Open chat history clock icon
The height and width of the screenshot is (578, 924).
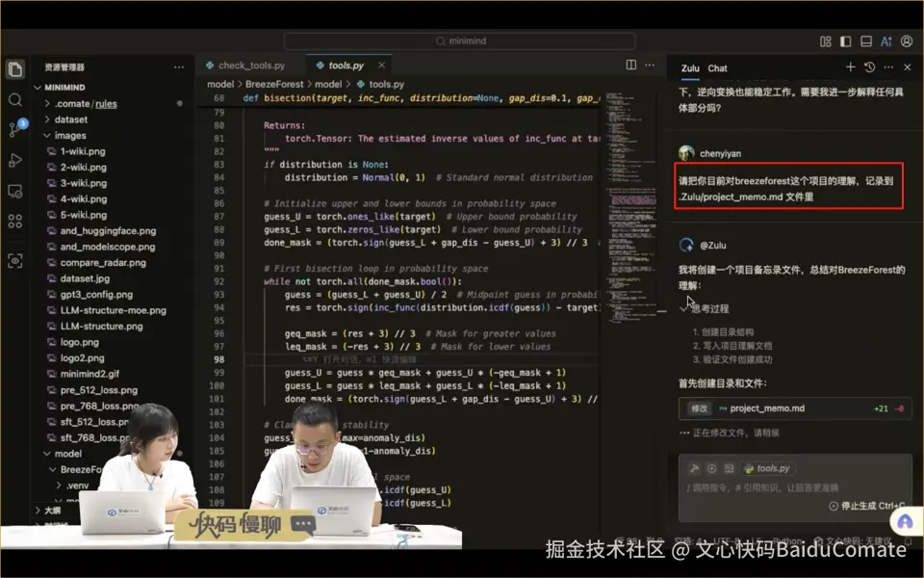tap(869, 67)
